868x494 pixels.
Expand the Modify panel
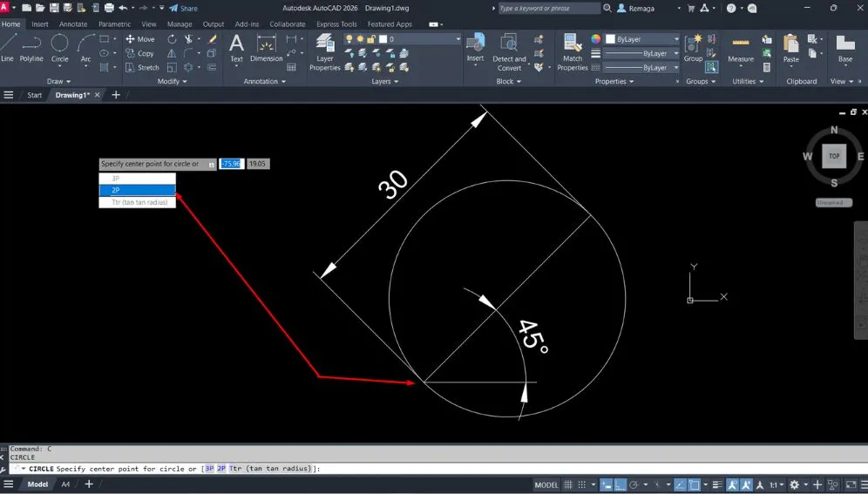tap(172, 81)
